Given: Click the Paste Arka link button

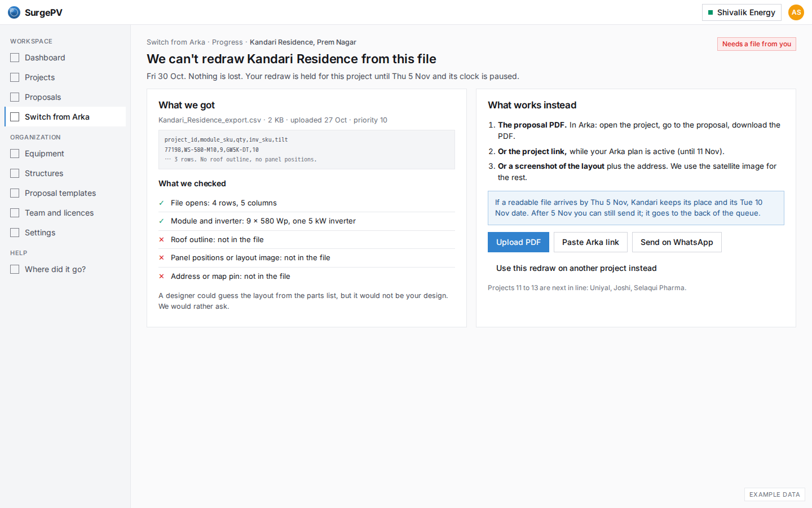Looking at the screenshot, I should (x=590, y=242).
